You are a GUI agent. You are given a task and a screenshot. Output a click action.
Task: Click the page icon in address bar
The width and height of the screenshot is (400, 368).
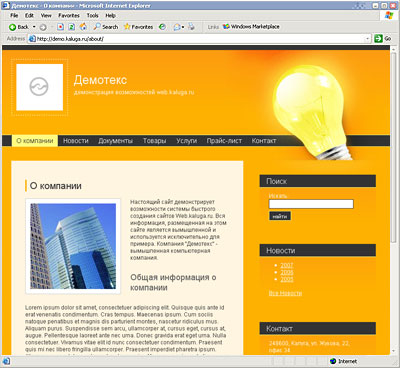pyautogui.click(x=32, y=39)
